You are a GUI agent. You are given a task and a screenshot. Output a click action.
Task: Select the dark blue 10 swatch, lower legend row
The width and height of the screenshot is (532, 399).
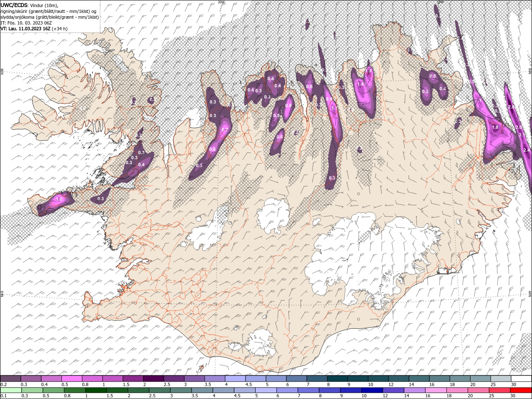(372, 390)
